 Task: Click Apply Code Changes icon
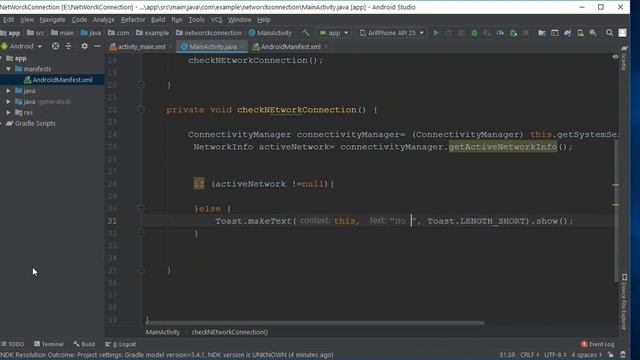[x=461, y=33]
